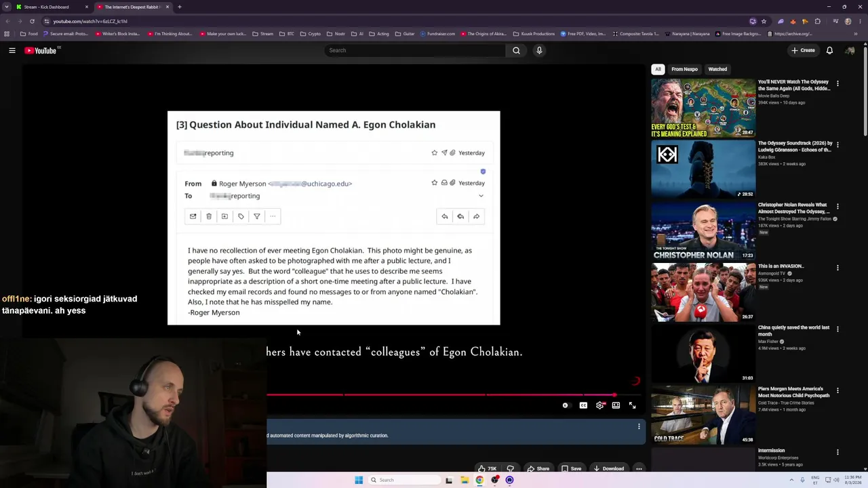Open File Explorer from the taskbar

(465, 480)
